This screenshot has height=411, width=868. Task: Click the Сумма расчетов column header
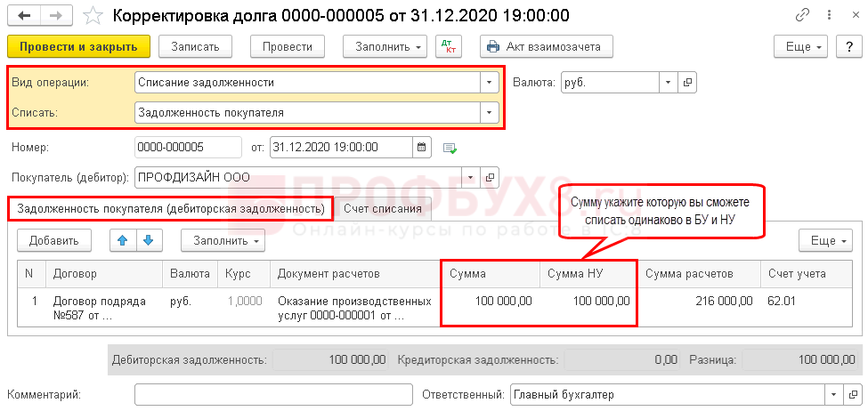[699, 274]
